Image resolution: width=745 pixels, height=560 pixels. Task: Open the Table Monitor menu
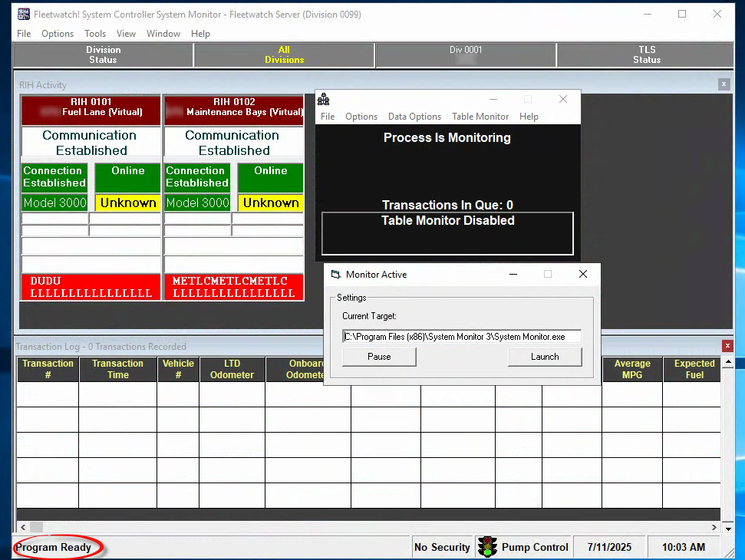point(480,117)
